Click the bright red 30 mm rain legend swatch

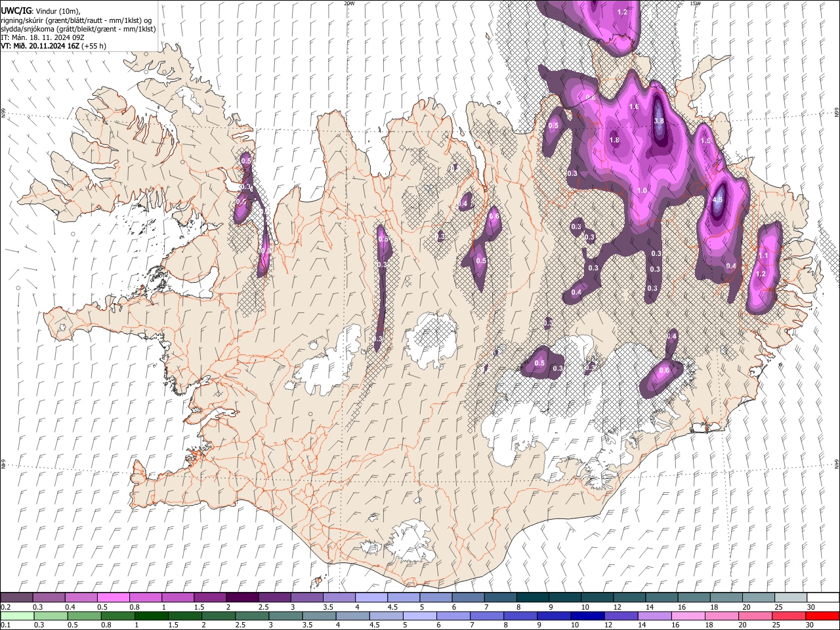tap(823, 616)
